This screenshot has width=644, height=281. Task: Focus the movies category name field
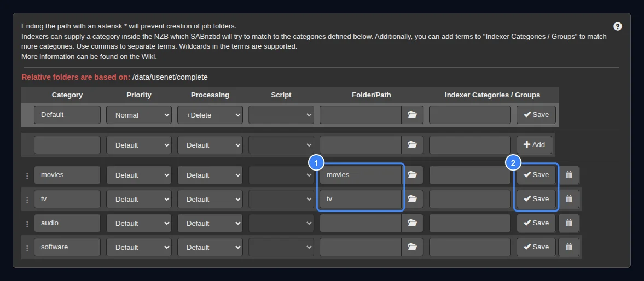coord(67,175)
